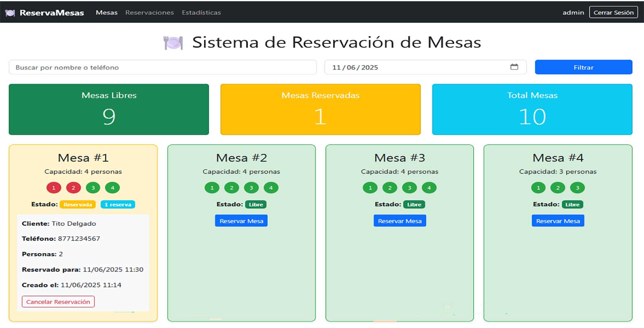
Task: Open the Libre status on Mesa #3
Action: [414, 204]
